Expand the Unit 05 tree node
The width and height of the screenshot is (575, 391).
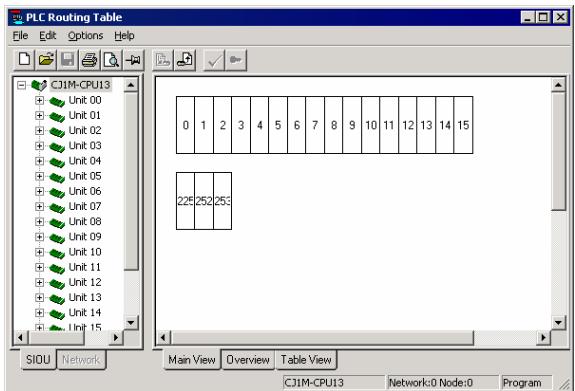tap(39, 176)
